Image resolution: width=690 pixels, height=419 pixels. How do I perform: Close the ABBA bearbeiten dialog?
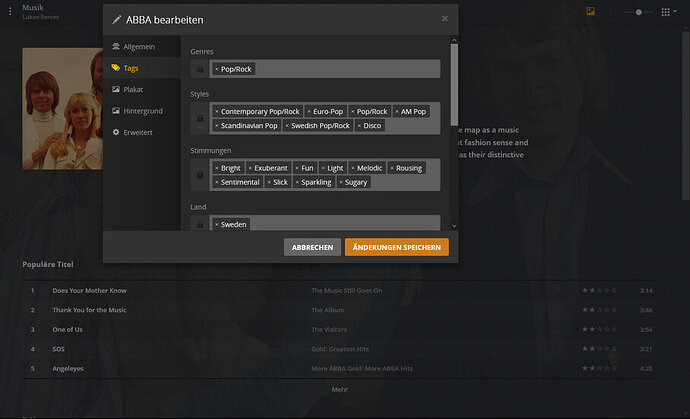click(444, 18)
